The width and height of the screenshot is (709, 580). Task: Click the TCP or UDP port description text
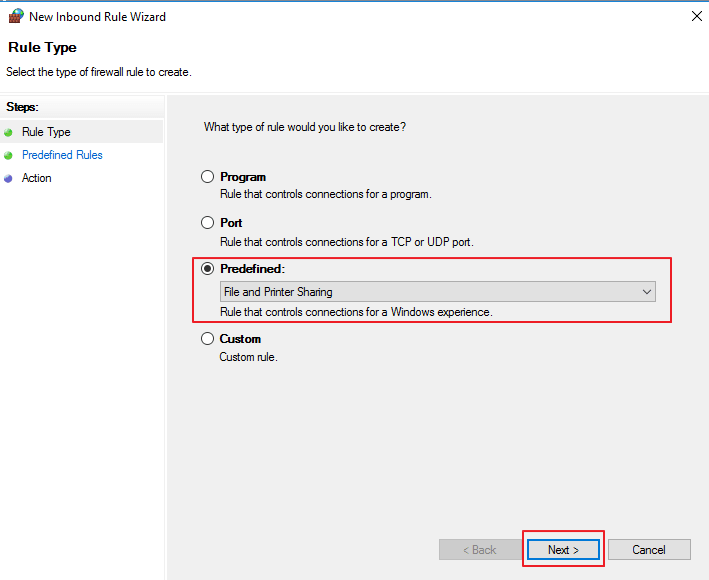point(346,242)
